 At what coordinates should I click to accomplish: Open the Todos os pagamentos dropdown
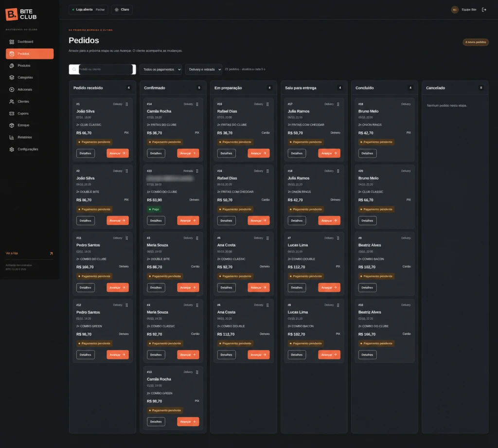click(160, 69)
